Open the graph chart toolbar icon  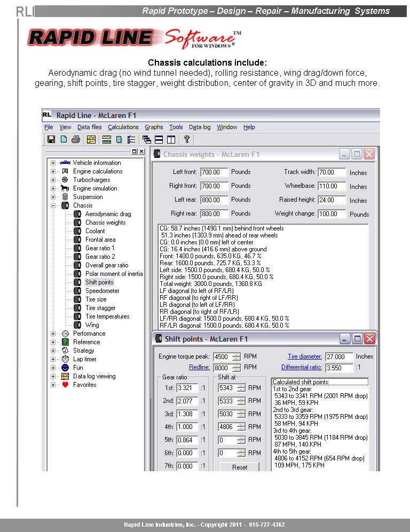[91, 139]
